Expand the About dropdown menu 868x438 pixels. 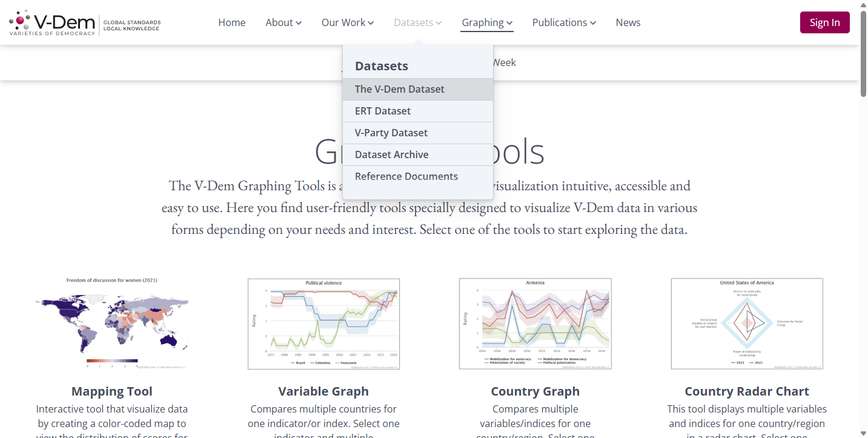coord(283,22)
